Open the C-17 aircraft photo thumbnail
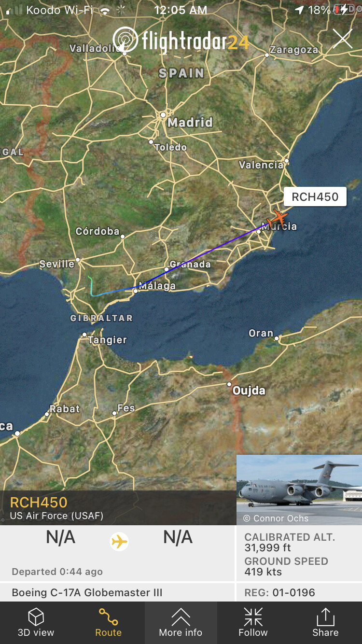The width and height of the screenshot is (362, 644). click(299, 490)
